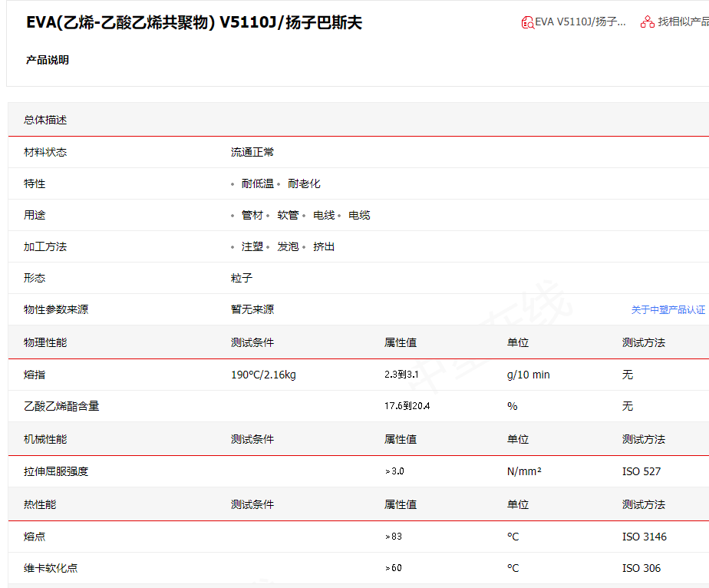The height and width of the screenshot is (588, 709).
Task: Select the 管材 application
Action: tap(252, 215)
